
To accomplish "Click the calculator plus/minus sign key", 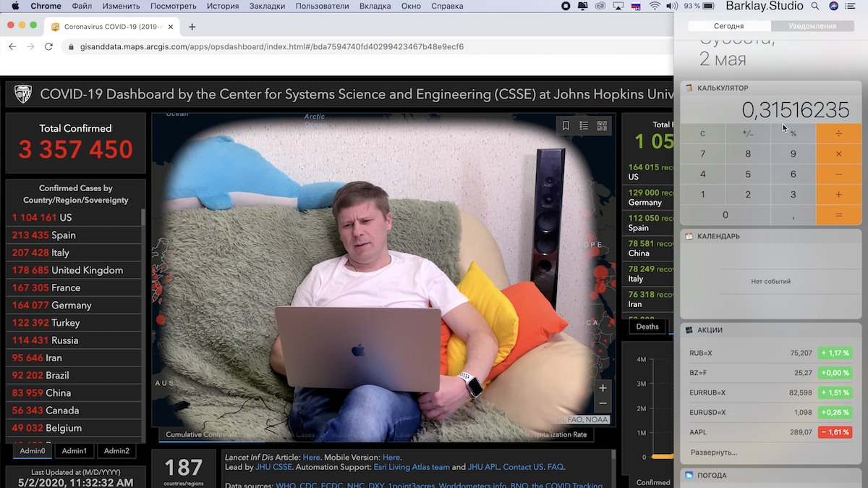I will (x=748, y=133).
